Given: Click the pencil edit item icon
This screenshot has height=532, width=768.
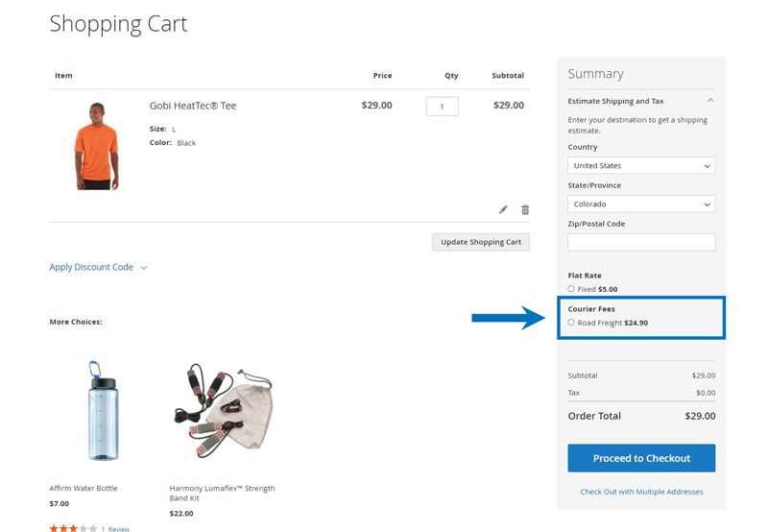Looking at the screenshot, I should click(503, 209).
